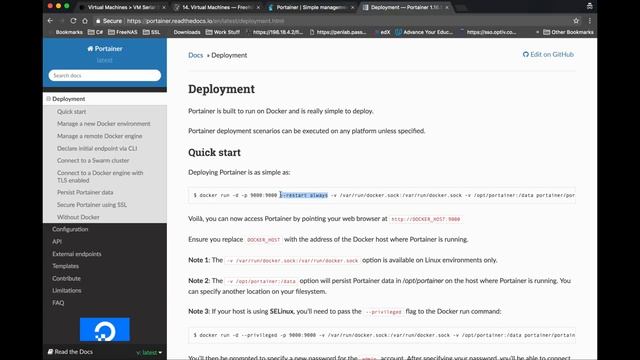Viewport: 640px width, 360px height.
Task: Go to the Contribute section
Action: coord(66,278)
